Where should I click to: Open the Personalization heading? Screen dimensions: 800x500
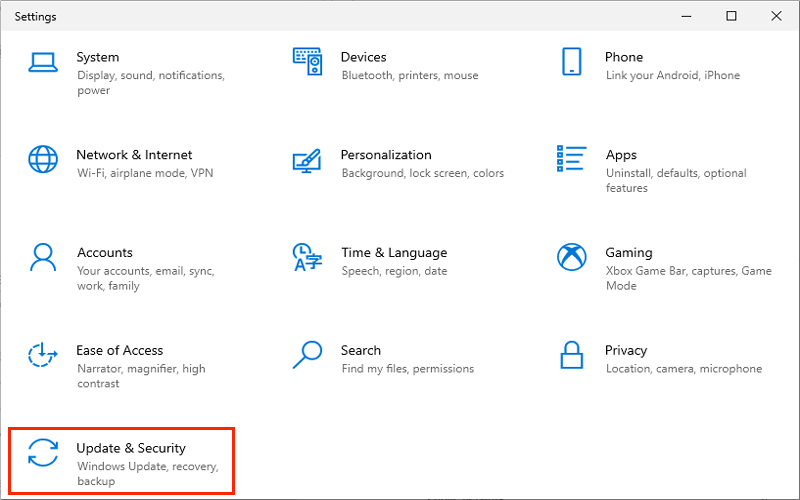click(386, 155)
